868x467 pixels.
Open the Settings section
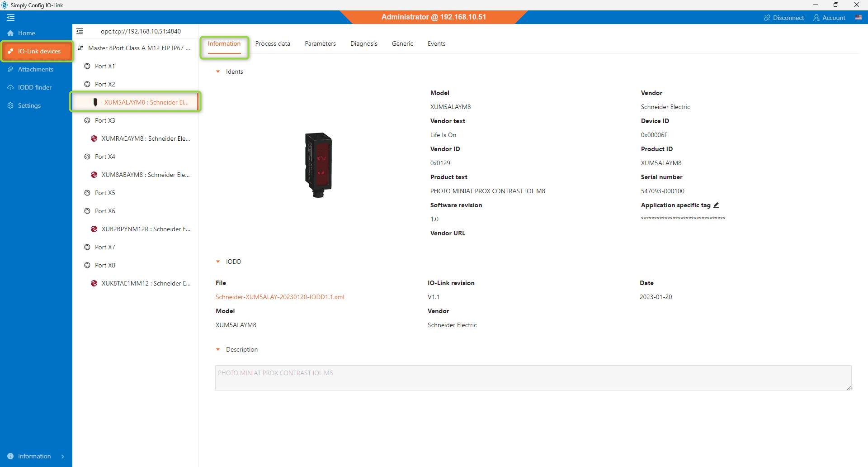pyautogui.click(x=29, y=105)
